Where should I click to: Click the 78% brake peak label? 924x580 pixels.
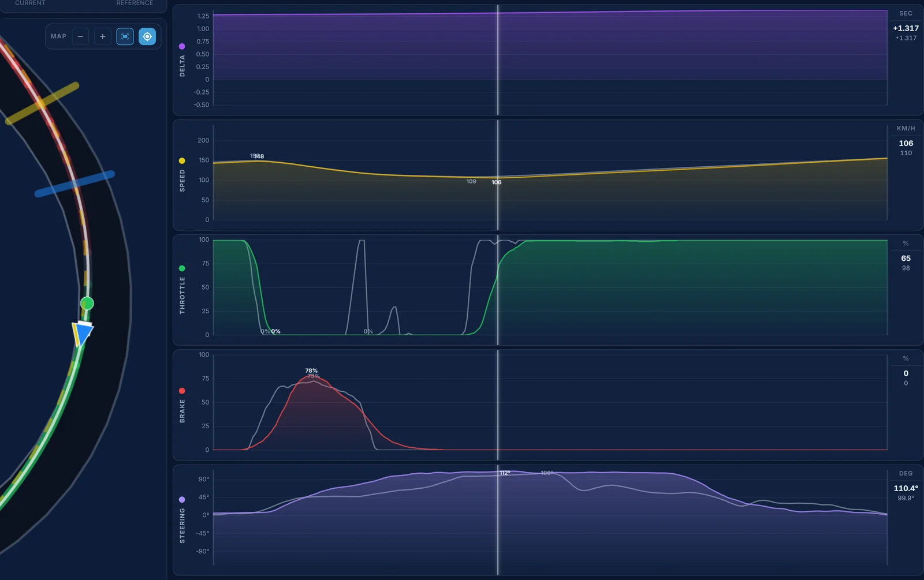tap(311, 371)
